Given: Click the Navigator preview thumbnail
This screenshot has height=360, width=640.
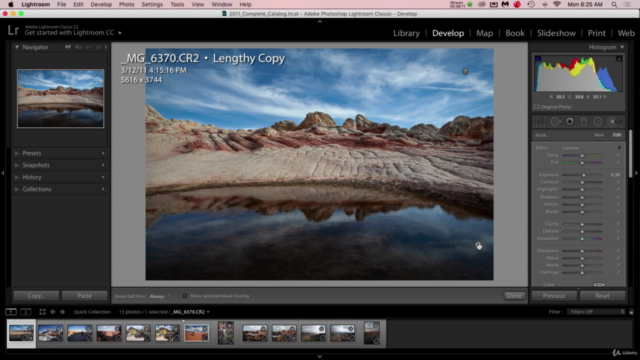Looking at the screenshot, I should pos(60,98).
